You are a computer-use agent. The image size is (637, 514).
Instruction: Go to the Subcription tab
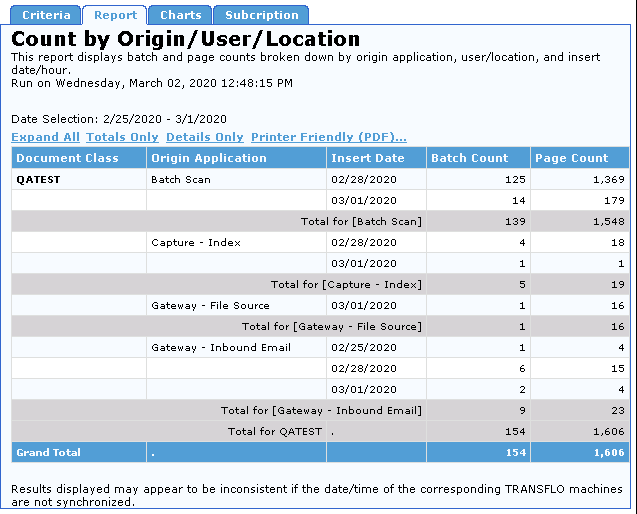[261, 15]
